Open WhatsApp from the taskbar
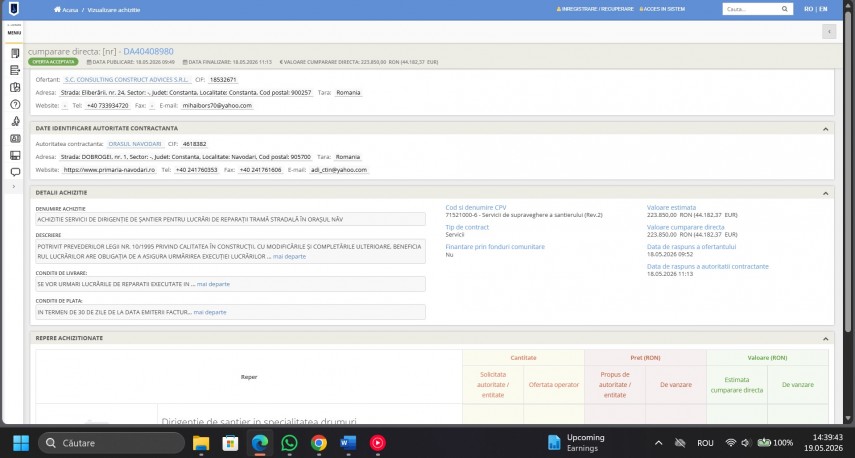Viewport: 855px width, 458px height. [289, 443]
